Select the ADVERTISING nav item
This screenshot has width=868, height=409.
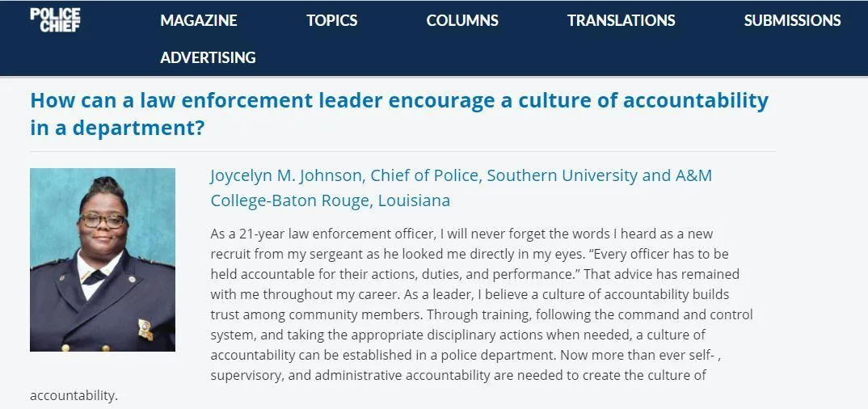[209, 57]
